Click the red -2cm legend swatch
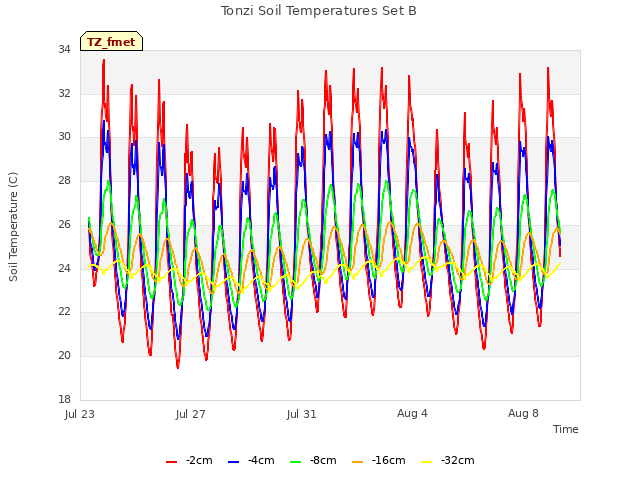The image size is (640, 480). (x=171, y=462)
